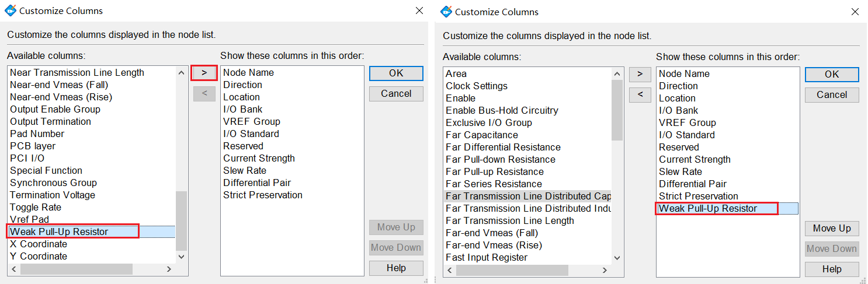Open Help from the right dialog

click(x=831, y=269)
